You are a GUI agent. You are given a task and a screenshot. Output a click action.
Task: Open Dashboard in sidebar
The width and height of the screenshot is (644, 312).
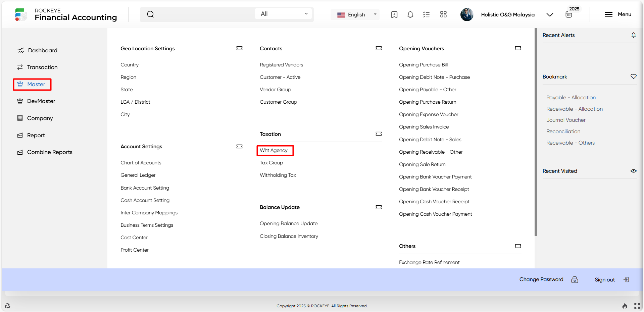(x=37, y=50)
